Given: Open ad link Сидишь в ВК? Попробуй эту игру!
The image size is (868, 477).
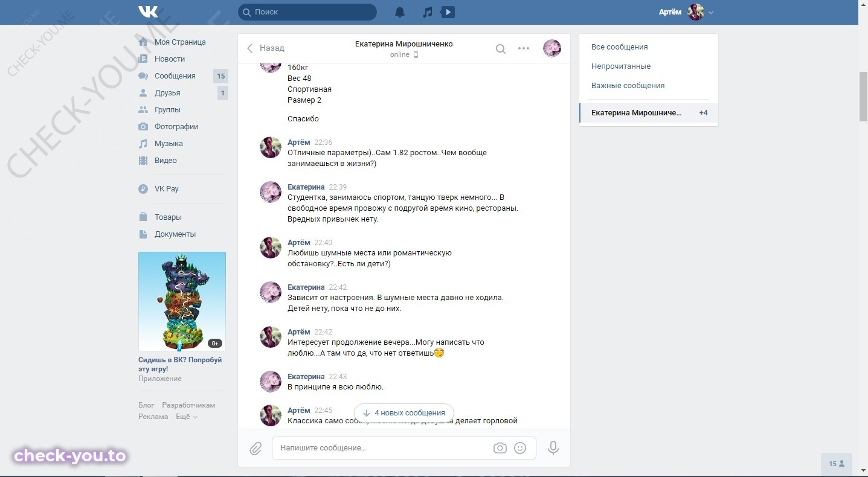Looking at the screenshot, I should coord(180,364).
